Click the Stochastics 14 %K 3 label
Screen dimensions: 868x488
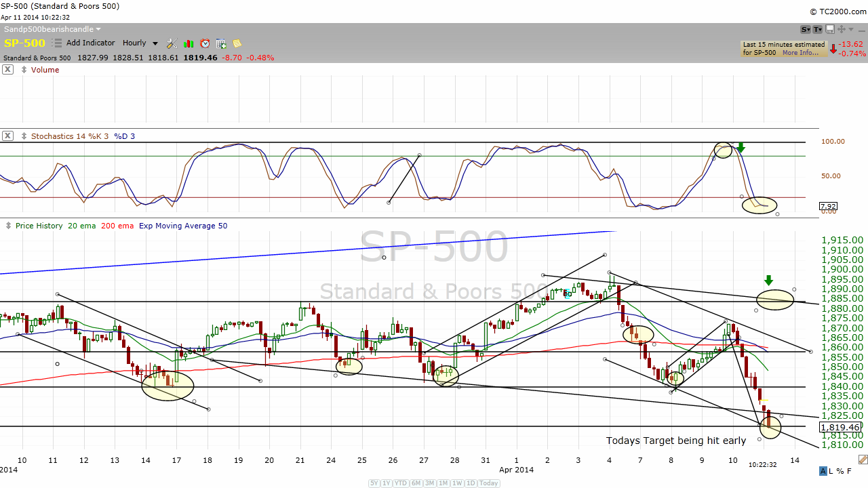click(x=70, y=136)
